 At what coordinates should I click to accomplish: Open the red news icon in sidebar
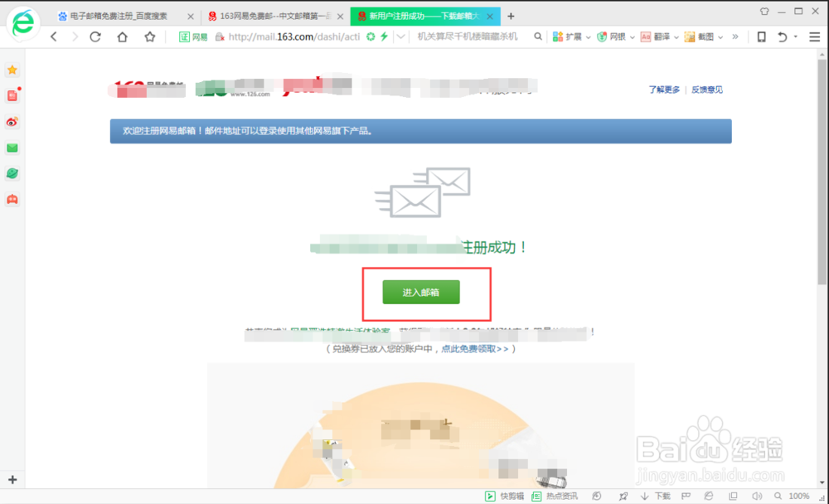point(12,95)
